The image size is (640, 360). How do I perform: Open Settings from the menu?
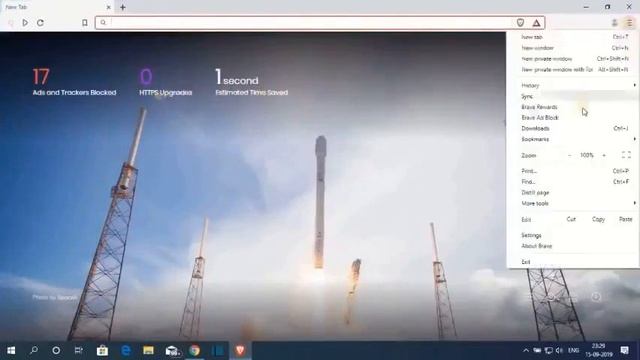(x=573, y=236)
